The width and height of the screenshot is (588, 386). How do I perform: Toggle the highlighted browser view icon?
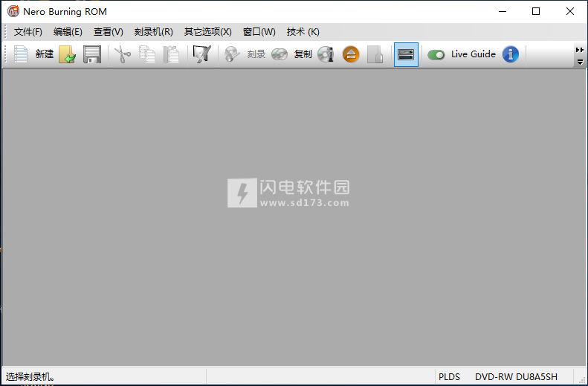(x=406, y=55)
